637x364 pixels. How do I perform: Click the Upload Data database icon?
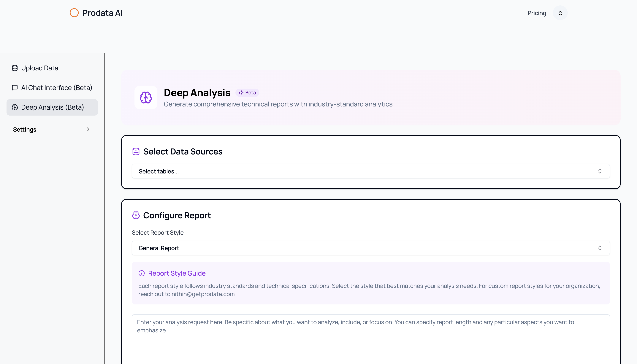click(15, 68)
